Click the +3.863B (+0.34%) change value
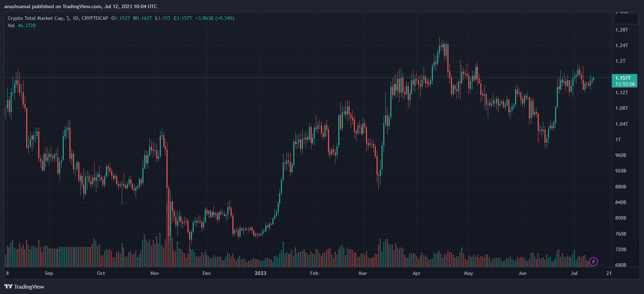This screenshot has width=644, height=294. pyautogui.click(x=215, y=18)
